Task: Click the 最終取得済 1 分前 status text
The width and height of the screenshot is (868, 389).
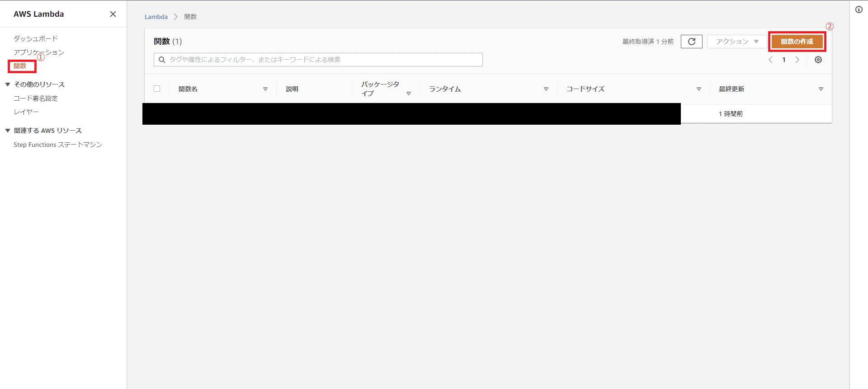Action: (648, 42)
